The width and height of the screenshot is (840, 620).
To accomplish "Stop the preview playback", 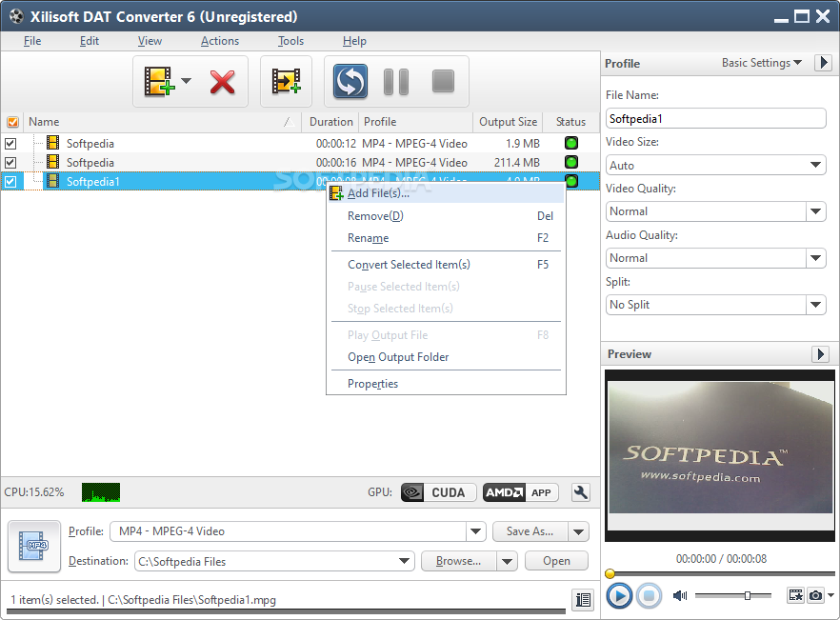I will 649,596.
